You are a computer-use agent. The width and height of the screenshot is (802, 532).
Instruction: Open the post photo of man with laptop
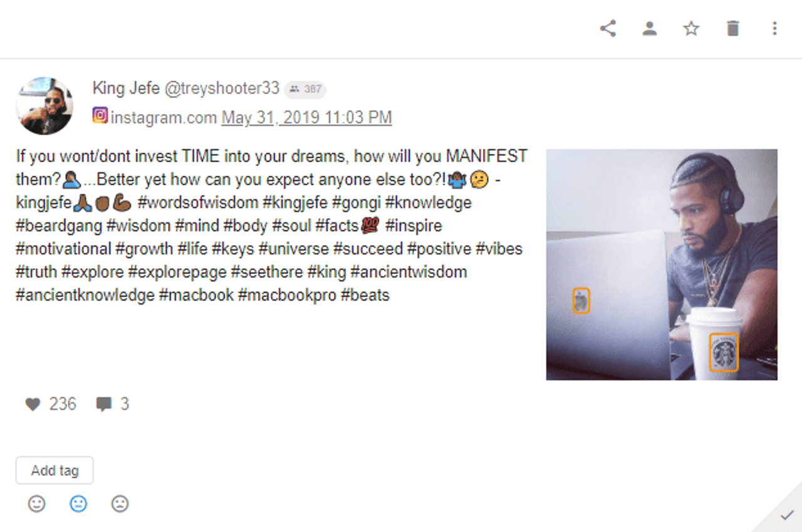[x=662, y=264]
